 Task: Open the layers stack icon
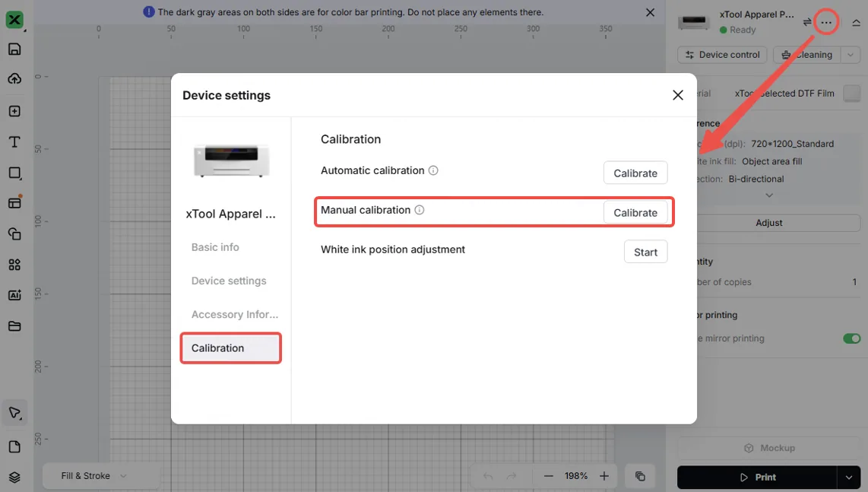click(x=14, y=477)
